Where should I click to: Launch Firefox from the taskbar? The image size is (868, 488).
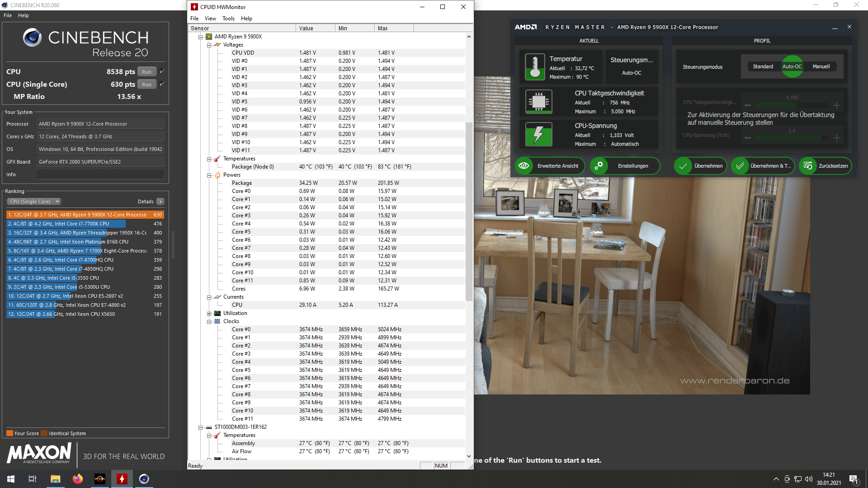[78, 479]
